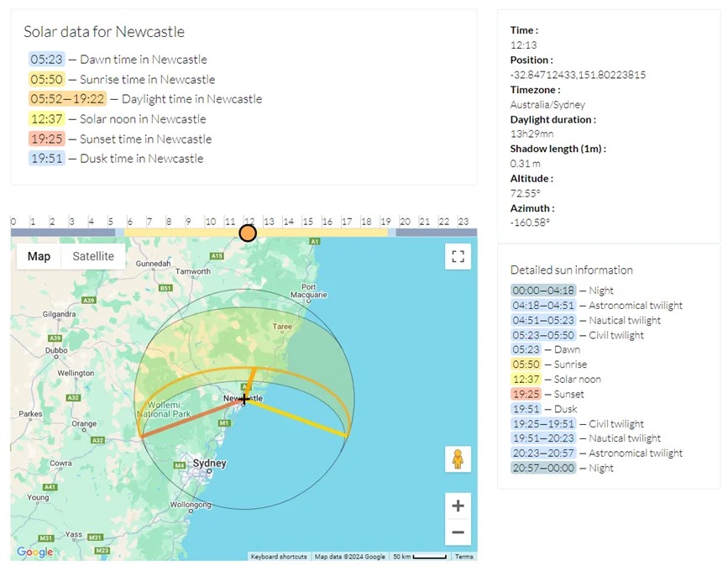The height and width of the screenshot is (566, 728).
Task: Click the 50 km map scale toggle
Action: pyautogui.click(x=419, y=557)
